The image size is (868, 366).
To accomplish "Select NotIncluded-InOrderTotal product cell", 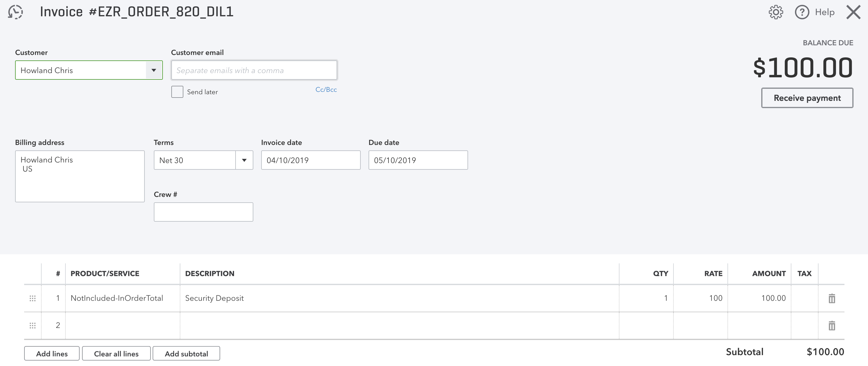I will click(123, 298).
